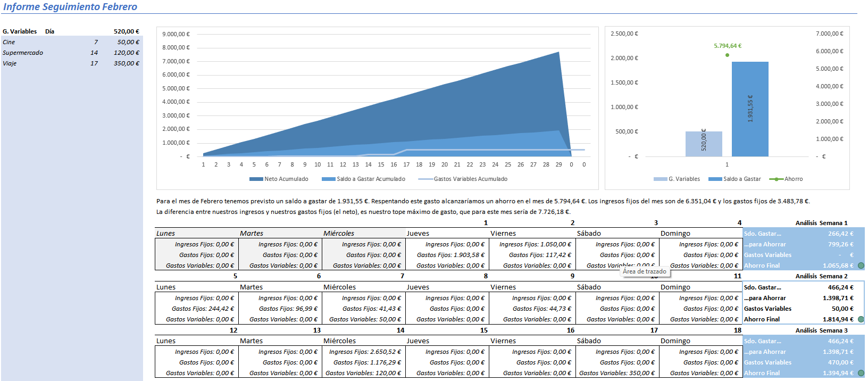Image resolution: width=868 pixels, height=381 pixels.
Task: Select the Neto Acumulado legend swatch
Action: (256, 179)
